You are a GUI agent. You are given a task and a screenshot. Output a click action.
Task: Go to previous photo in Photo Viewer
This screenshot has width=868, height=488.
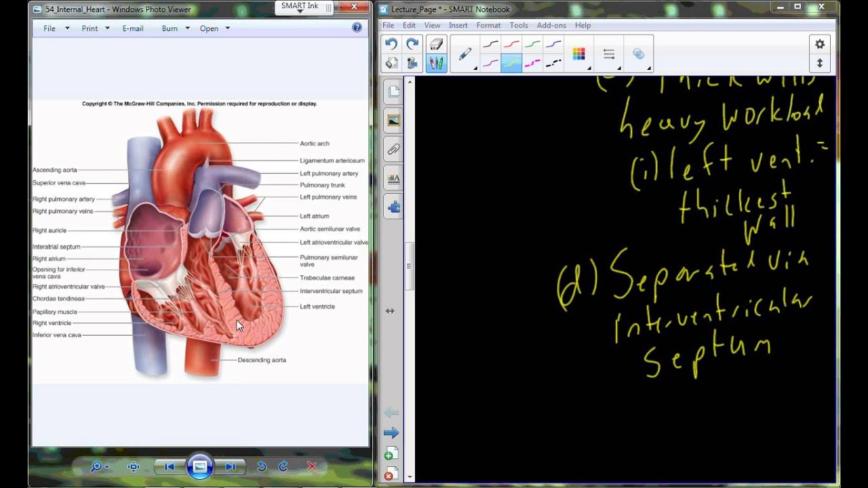pyautogui.click(x=170, y=466)
